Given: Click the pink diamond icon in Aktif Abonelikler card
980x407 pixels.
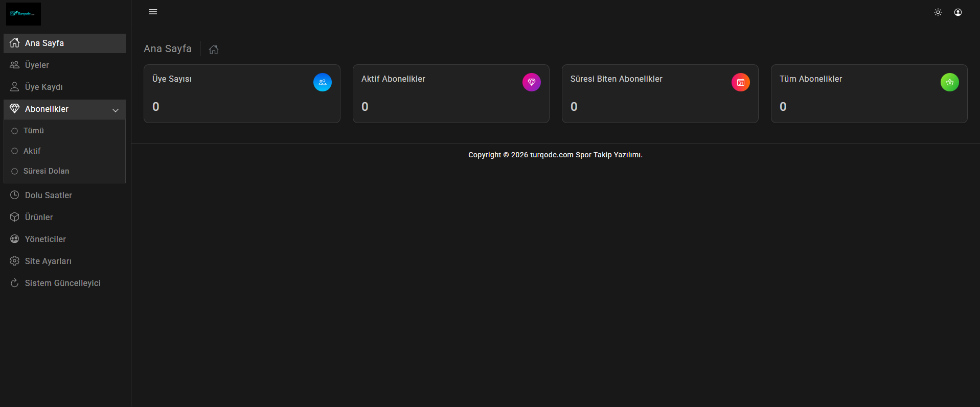Looking at the screenshot, I should click(x=532, y=82).
